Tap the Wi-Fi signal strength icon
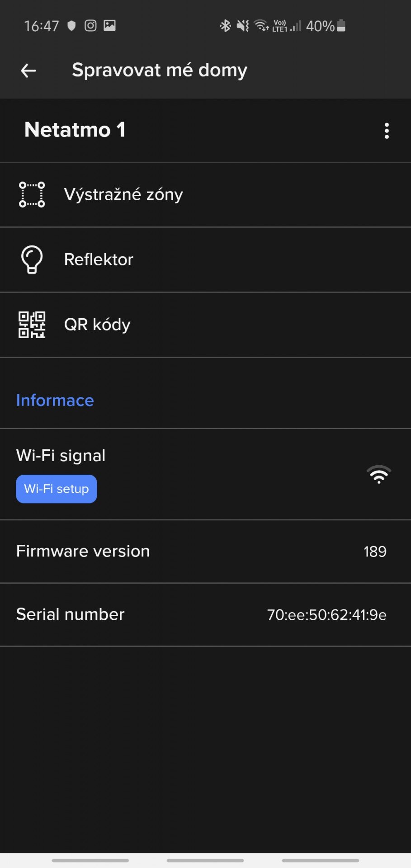 379,474
